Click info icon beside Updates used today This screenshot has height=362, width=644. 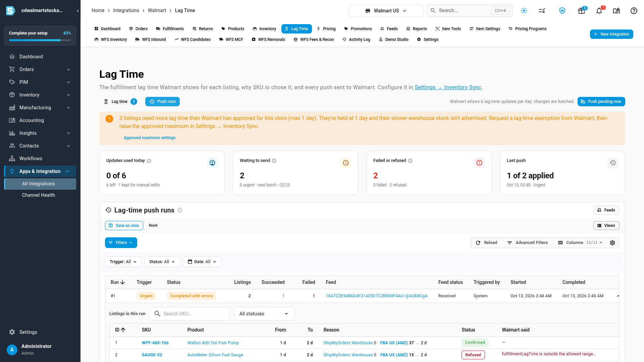149,161
